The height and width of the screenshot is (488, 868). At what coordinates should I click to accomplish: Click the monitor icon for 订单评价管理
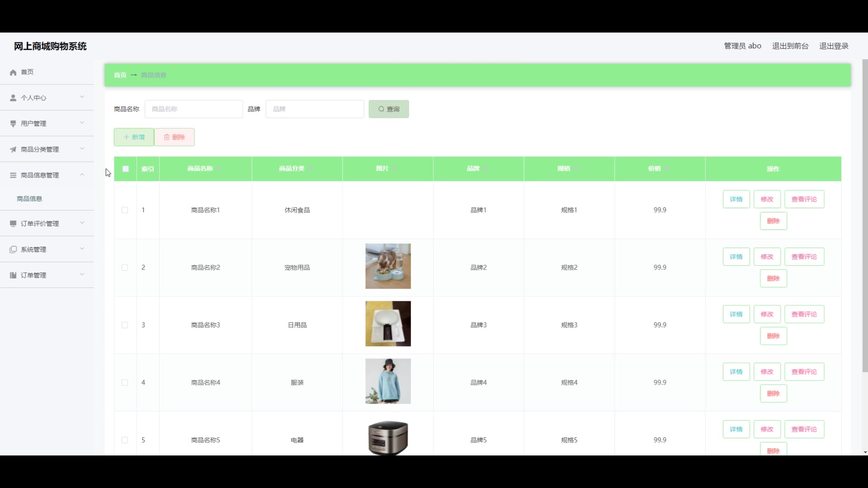pyautogui.click(x=13, y=224)
